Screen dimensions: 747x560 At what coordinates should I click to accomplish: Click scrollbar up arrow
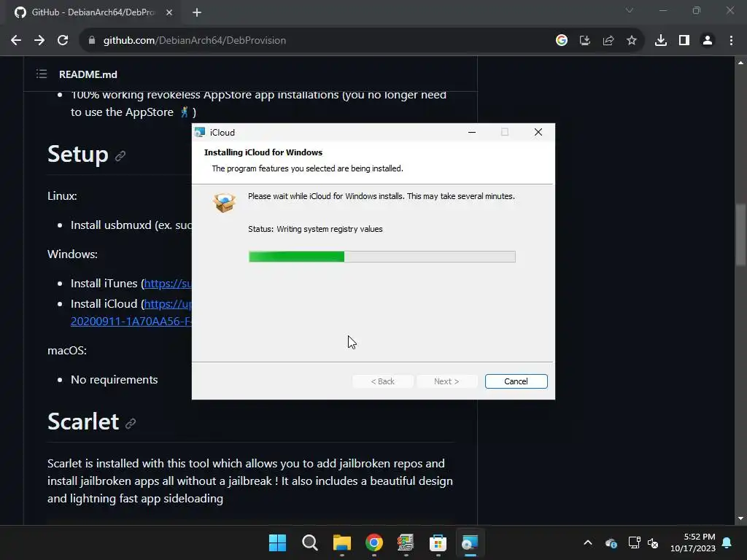point(740,63)
